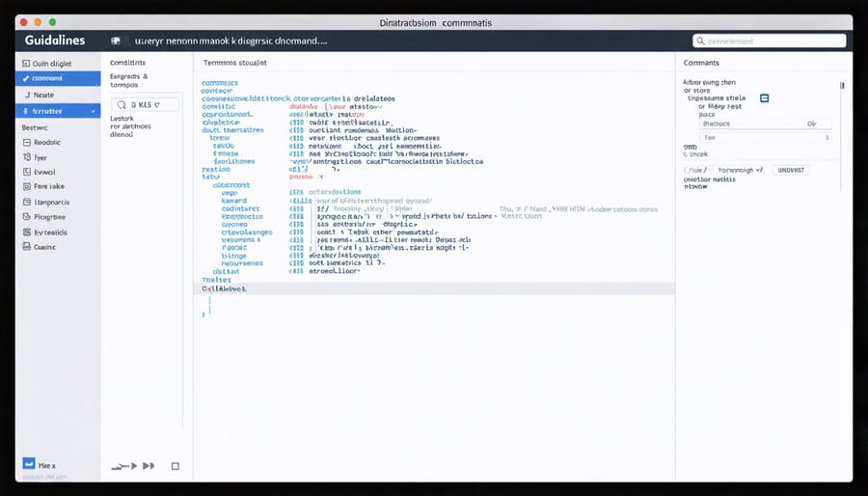
Task: Click the 'Reodolic' icon in sidebar
Action: [27, 142]
